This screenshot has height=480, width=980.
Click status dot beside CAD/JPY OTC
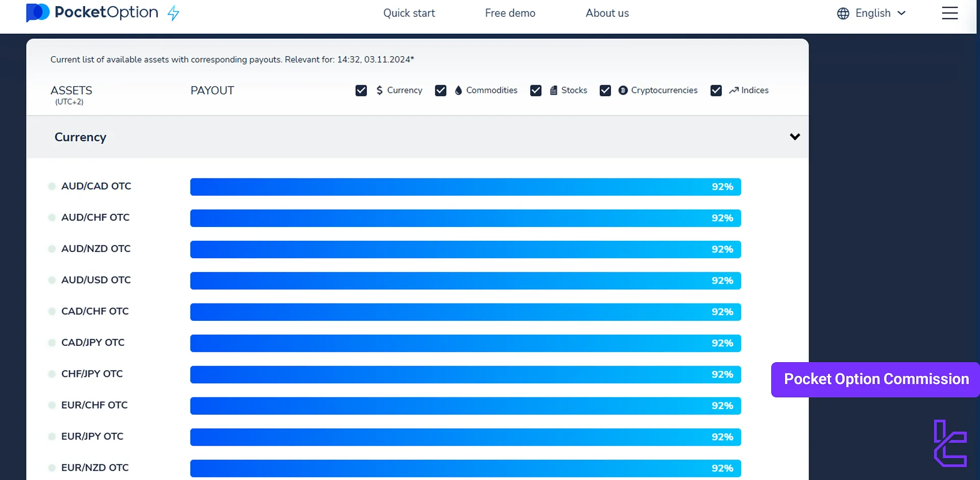52,343
